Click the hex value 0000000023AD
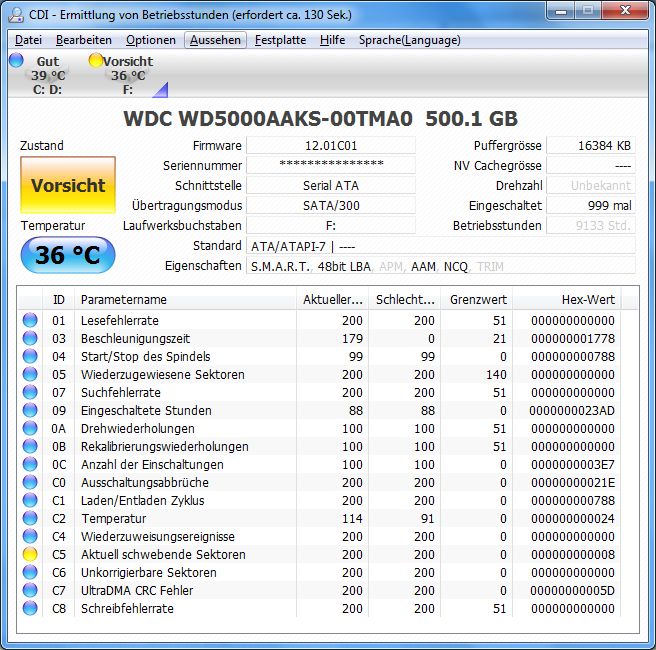The height and width of the screenshot is (650, 656). (572, 410)
